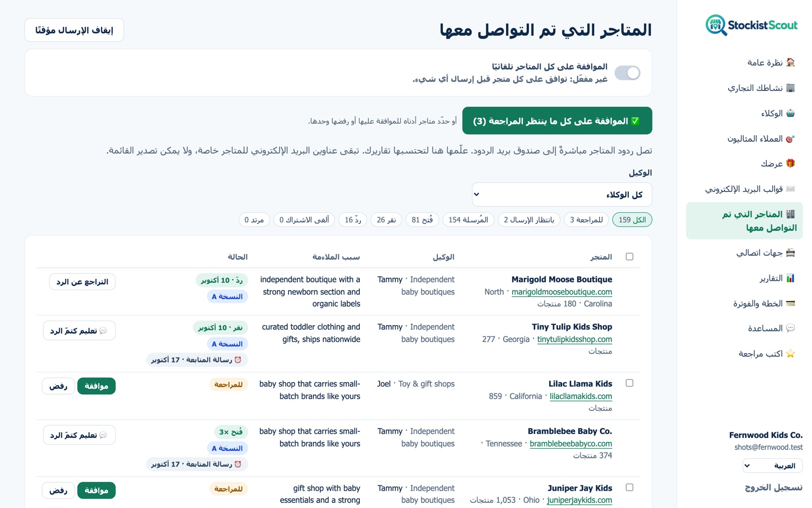Approve the Lilac Llama Kids store
This screenshot has width=812, height=508.
point(96,386)
